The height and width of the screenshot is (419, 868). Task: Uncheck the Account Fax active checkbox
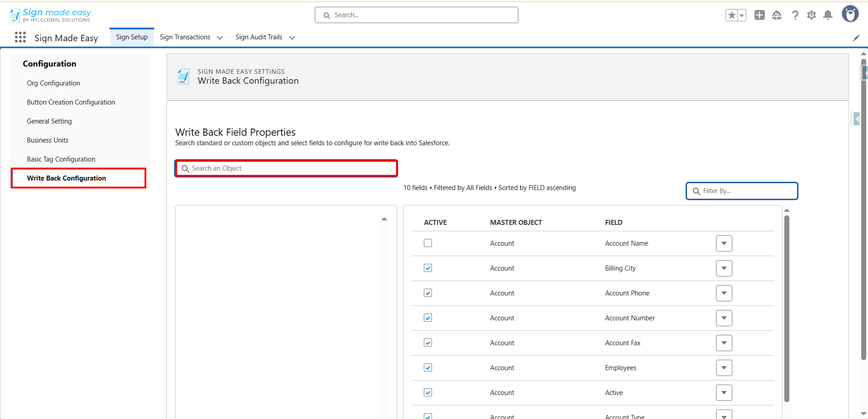tap(428, 343)
